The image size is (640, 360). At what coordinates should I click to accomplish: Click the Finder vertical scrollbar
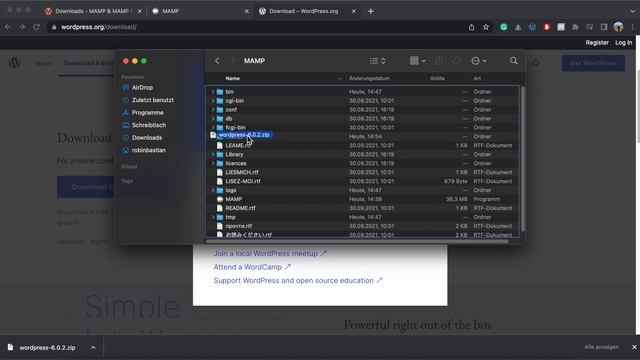pyautogui.click(x=522, y=159)
